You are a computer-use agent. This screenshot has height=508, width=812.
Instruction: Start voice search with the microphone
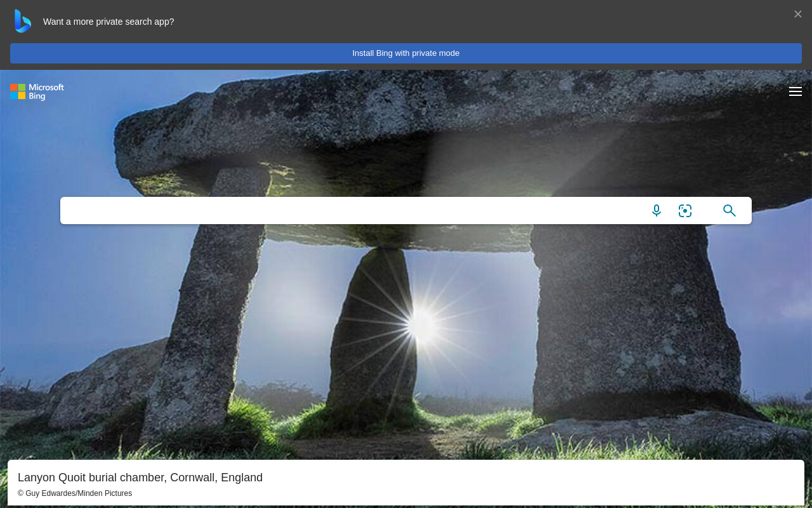click(657, 211)
